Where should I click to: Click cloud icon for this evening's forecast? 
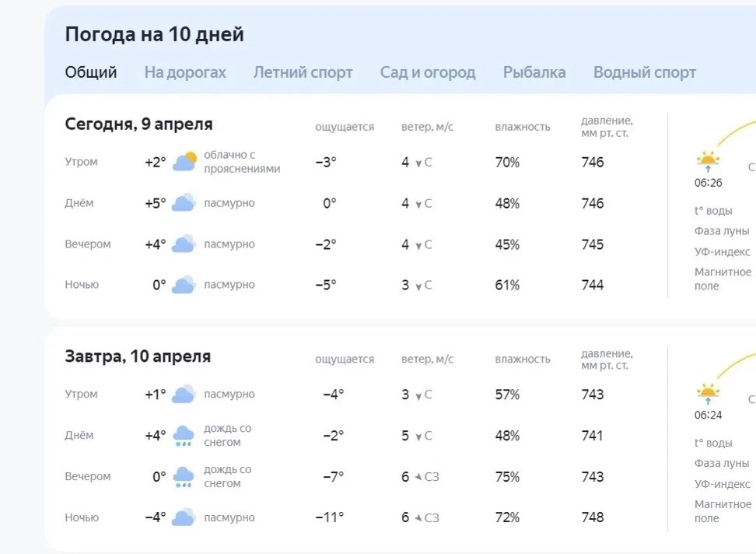[184, 244]
